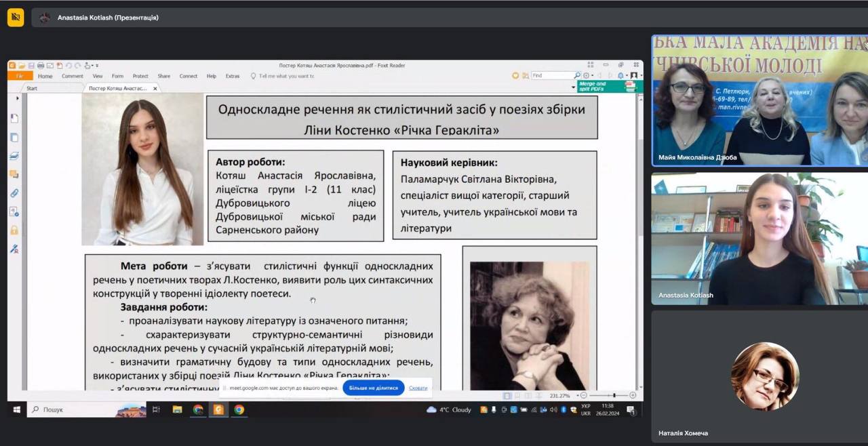Screen dimensions: 868x446
Task: Select Наталія Хомеча participant tile
Action: coord(759,376)
